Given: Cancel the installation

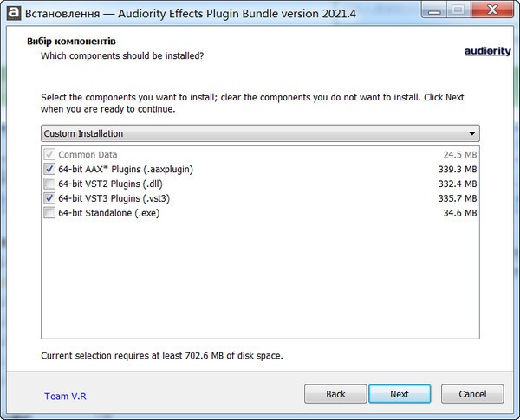Looking at the screenshot, I should (471, 394).
